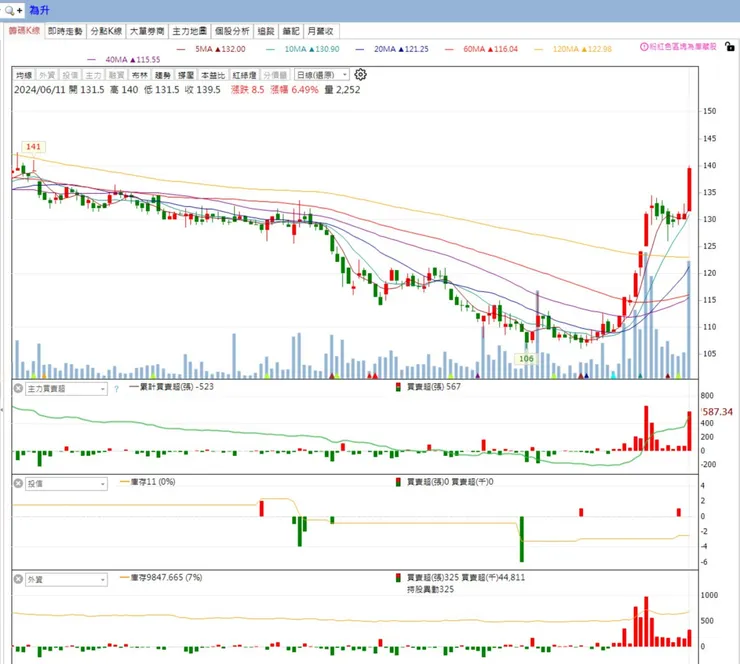This screenshot has height=664, width=740.
Task: Click the cyan triangle marker on volume axis
Action: 614,375
